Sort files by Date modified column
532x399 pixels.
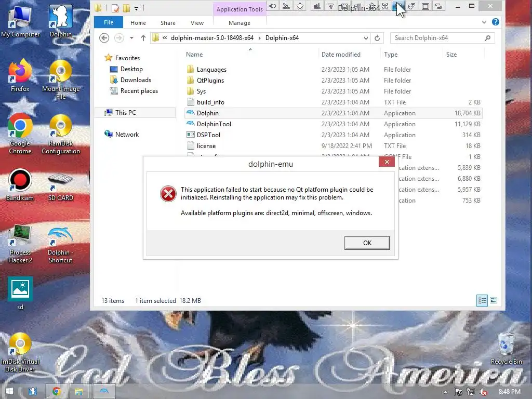click(x=341, y=54)
